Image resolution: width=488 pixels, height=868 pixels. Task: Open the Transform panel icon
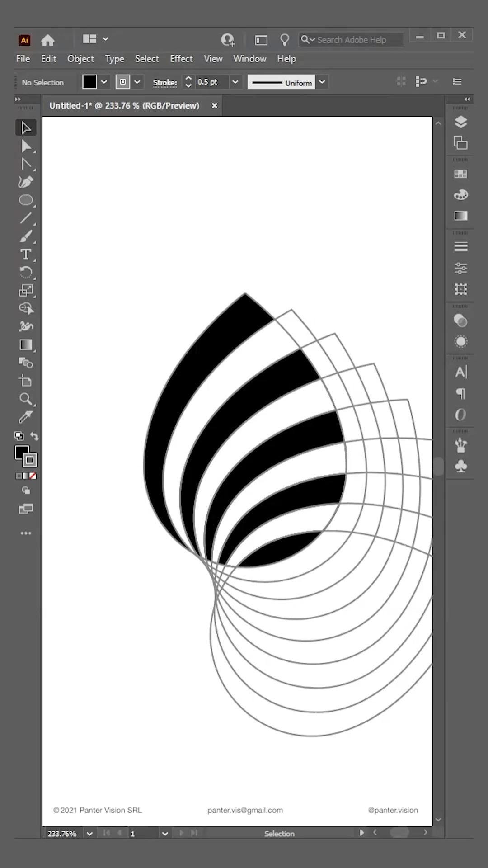point(460,289)
